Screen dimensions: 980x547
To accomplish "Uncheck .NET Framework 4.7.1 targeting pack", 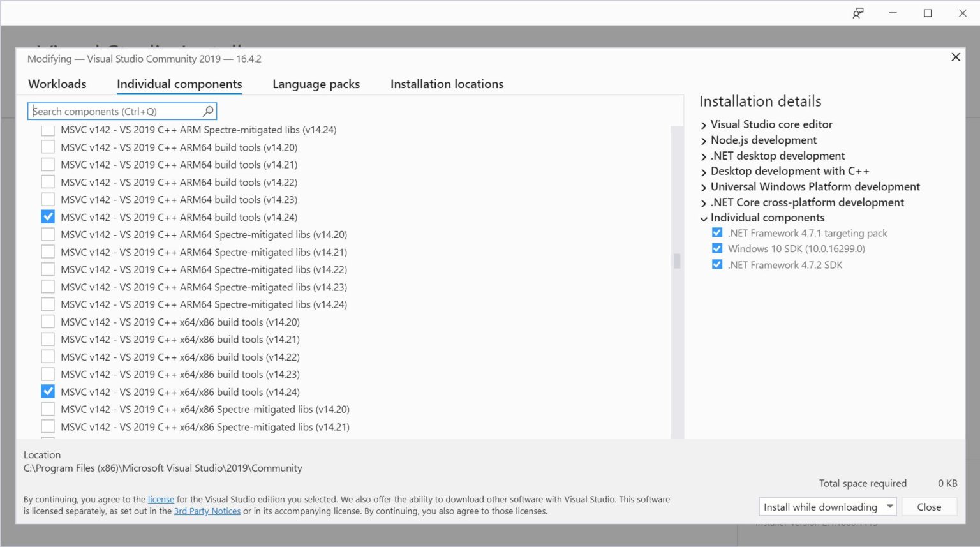I will point(717,233).
